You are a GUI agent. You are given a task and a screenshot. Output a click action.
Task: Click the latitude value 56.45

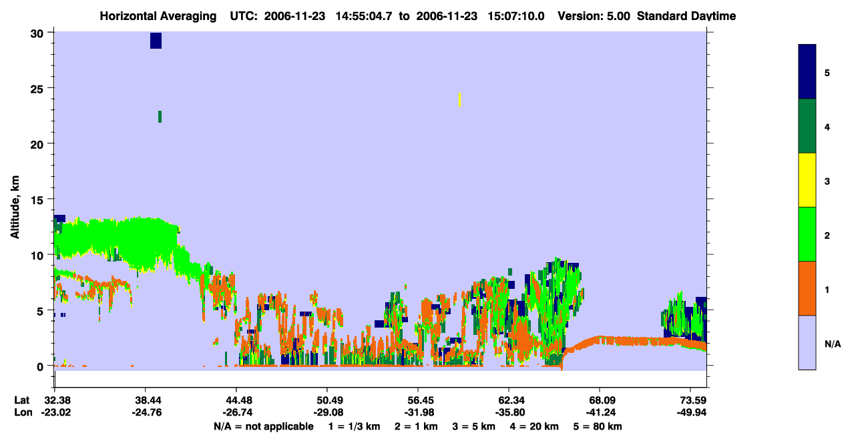(418, 400)
